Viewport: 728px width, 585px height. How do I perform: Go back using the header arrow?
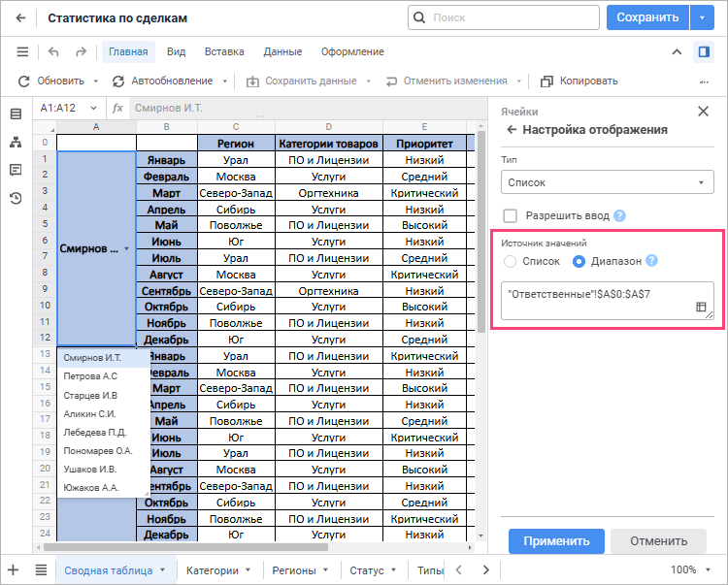pyautogui.click(x=20, y=18)
